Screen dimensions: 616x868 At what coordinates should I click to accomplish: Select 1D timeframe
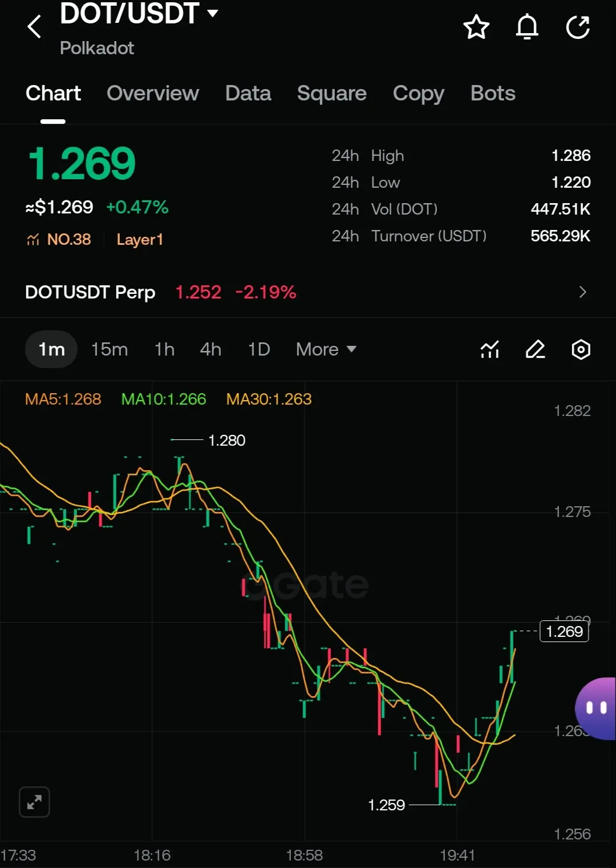[259, 349]
